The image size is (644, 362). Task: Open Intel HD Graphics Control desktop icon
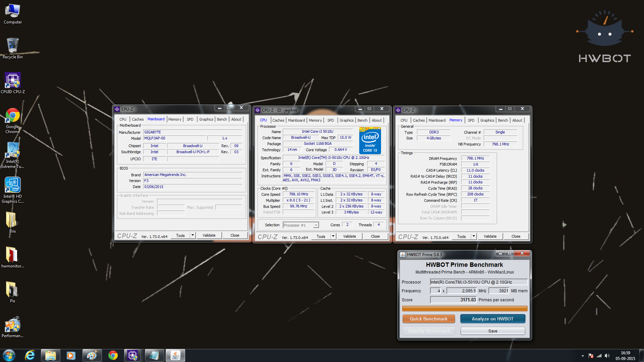(13, 190)
